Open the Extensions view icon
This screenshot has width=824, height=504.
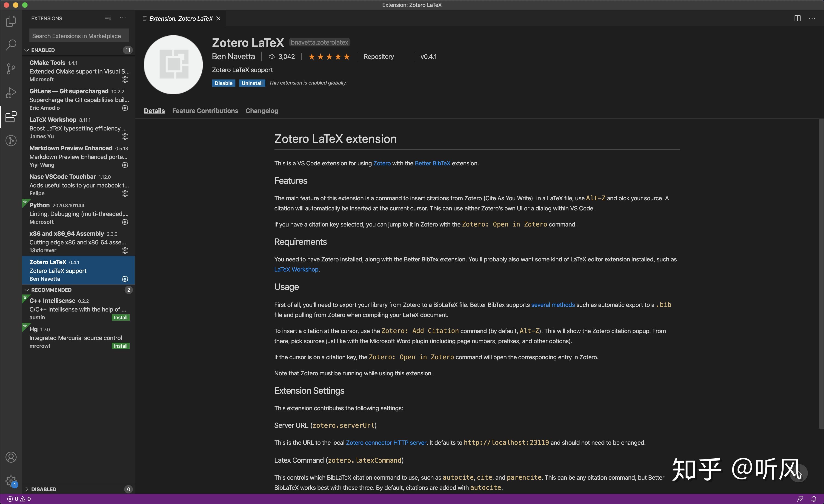(x=11, y=117)
